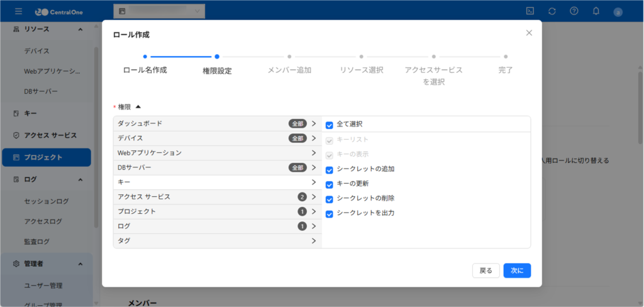The image size is (644, 307).
Task: Collapse the ログ sidebar section
Action: click(x=80, y=179)
